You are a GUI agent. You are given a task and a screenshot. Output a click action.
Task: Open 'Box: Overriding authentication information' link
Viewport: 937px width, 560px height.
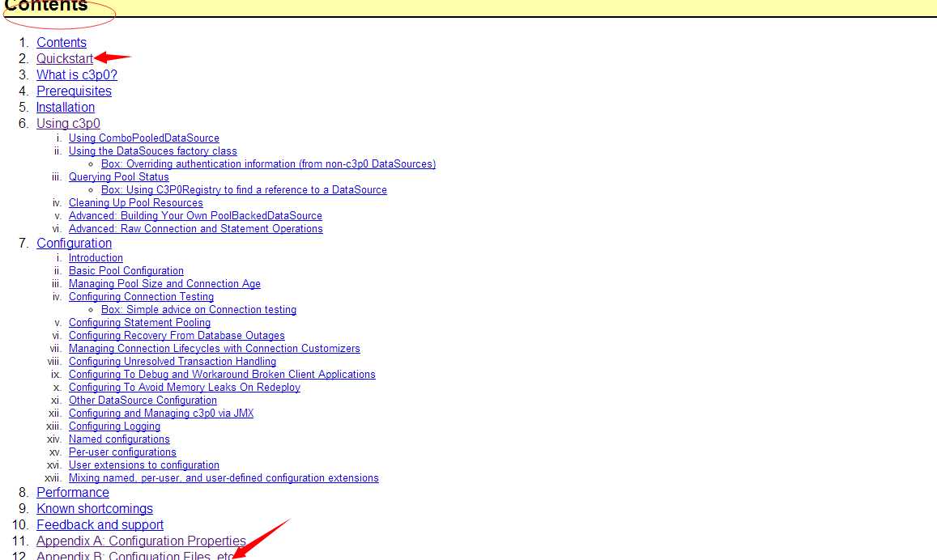[268, 163]
